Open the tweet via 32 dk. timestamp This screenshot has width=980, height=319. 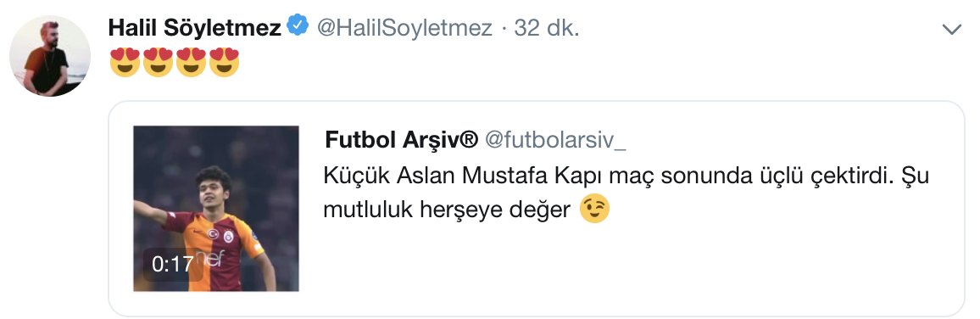click(547, 27)
